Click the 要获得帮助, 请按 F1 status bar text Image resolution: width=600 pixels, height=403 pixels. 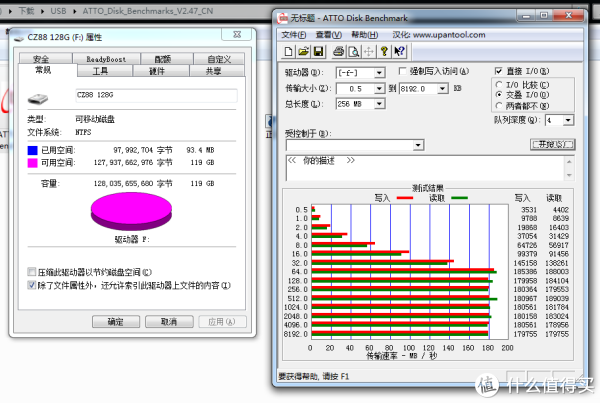(x=313, y=377)
